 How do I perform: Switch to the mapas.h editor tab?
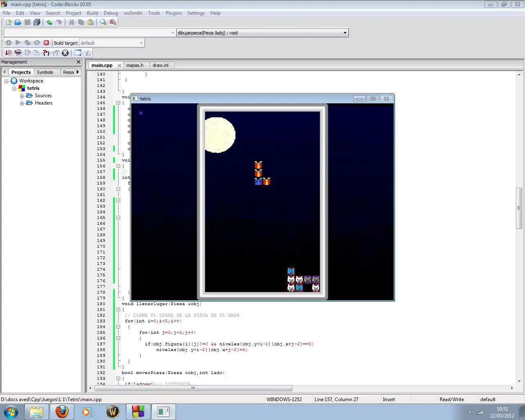pos(135,65)
